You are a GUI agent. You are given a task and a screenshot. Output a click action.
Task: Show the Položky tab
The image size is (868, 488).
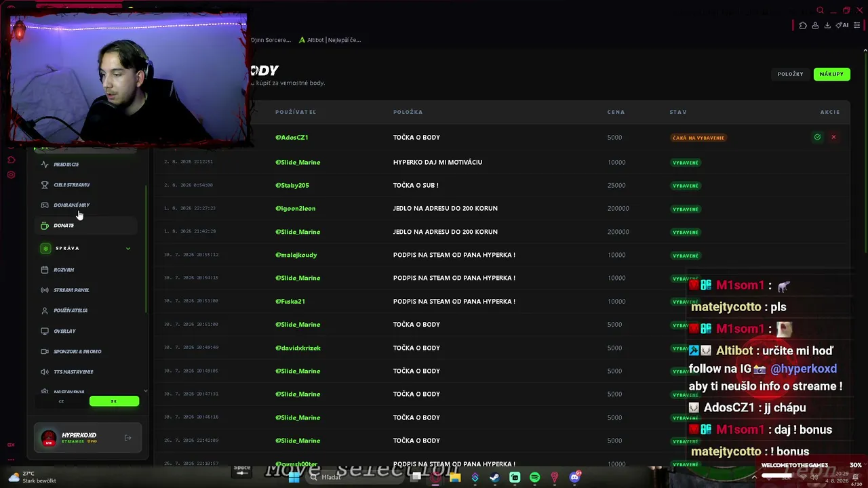791,74
